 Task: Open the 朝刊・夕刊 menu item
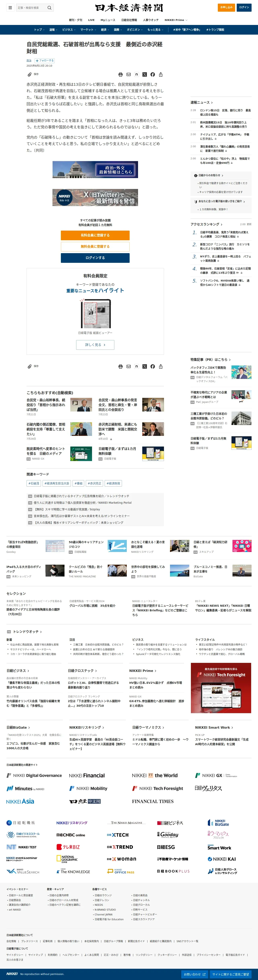[x=76, y=20]
